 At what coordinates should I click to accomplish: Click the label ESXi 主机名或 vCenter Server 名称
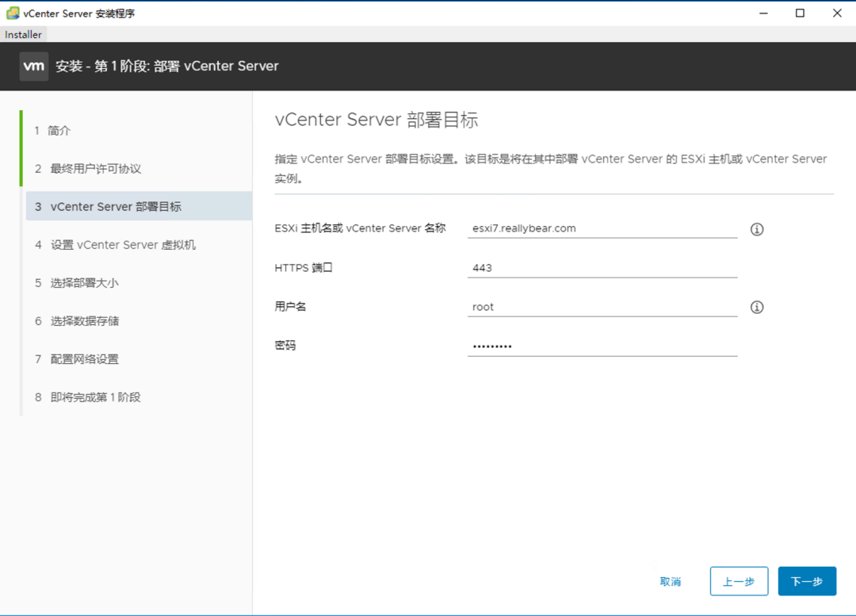pos(361,228)
